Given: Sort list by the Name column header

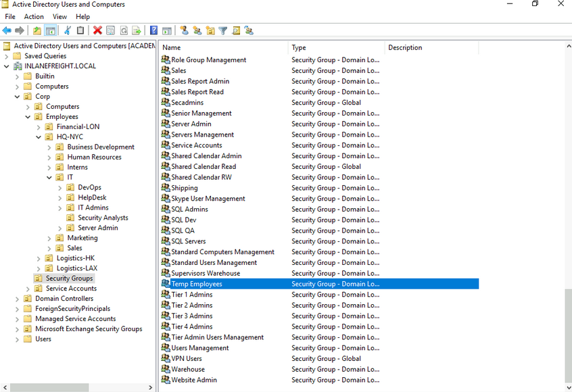Looking at the screenshot, I should point(223,47).
